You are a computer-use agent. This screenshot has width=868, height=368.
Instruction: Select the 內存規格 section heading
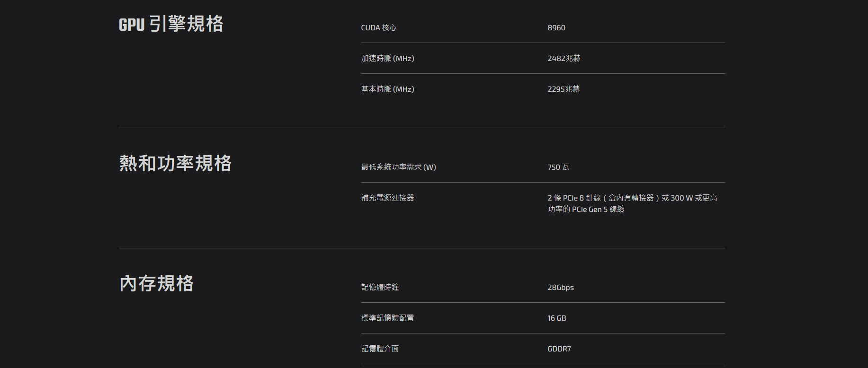tap(156, 283)
